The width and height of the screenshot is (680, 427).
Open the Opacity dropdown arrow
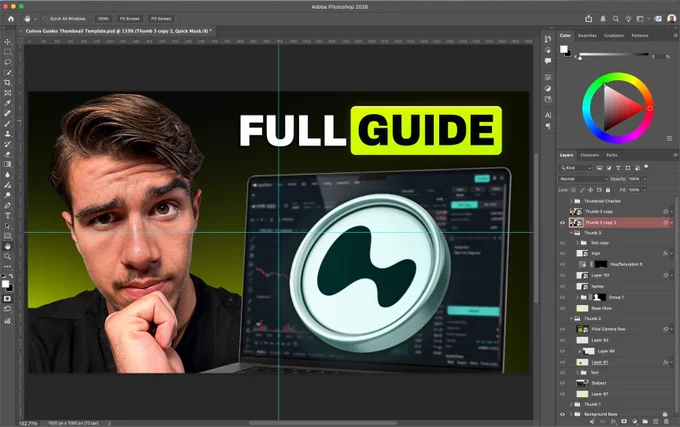pos(645,179)
